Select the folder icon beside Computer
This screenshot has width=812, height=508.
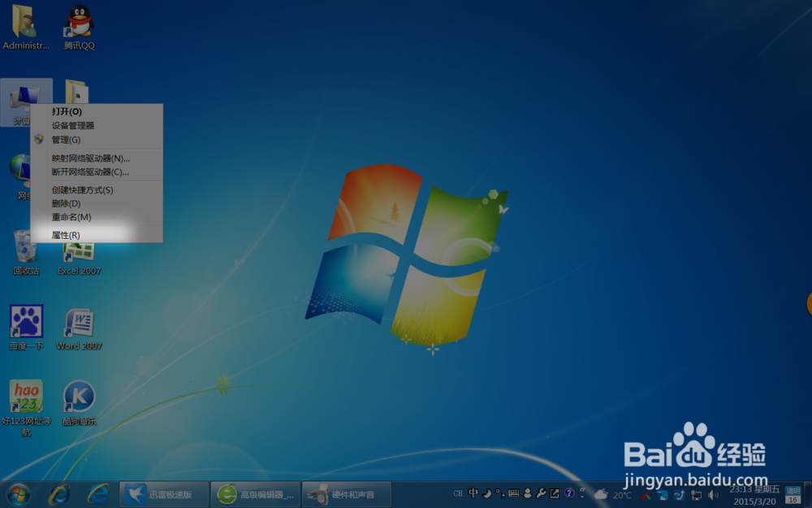pos(76,92)
